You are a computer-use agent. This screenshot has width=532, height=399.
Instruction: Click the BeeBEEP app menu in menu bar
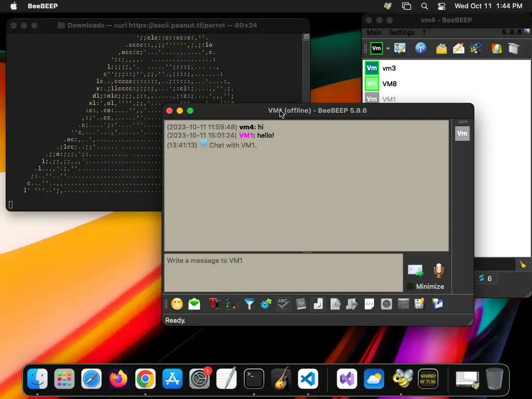(43, 6)
